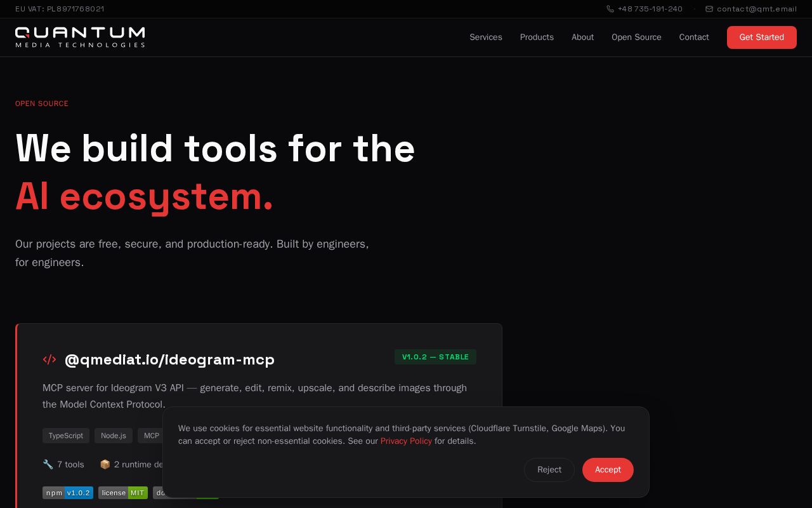Click the EU VAT number text
Screen dimensions: 812x508
(x=60, y=9)
